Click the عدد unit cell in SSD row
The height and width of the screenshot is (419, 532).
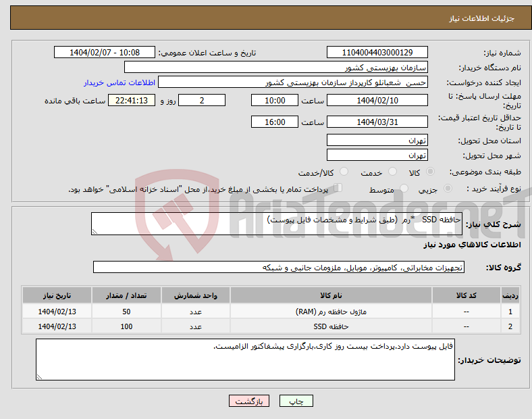point(195,326)
